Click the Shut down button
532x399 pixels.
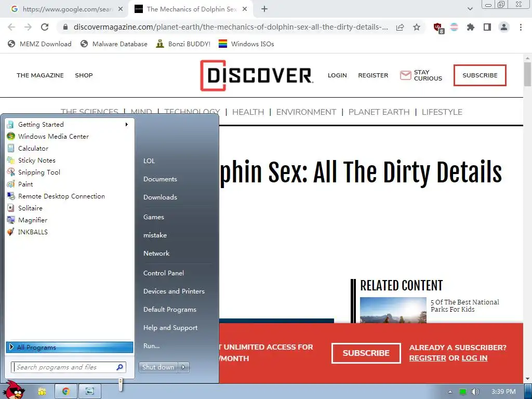tap(158, 367)
